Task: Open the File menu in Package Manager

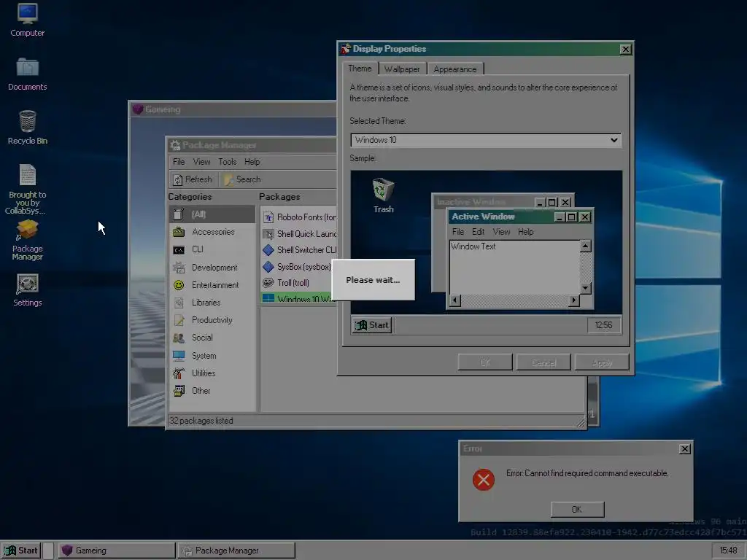Action: tap(179, 162)
